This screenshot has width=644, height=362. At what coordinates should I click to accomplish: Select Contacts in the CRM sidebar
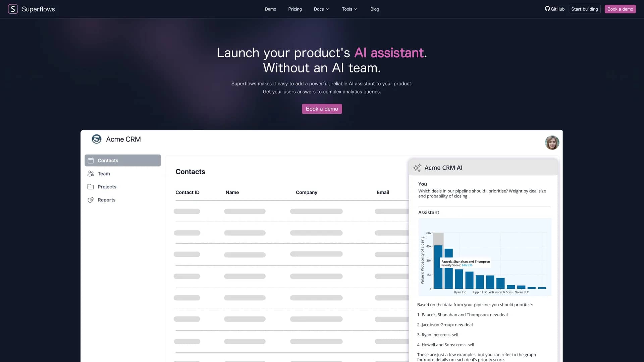click(x=123, y=161)
